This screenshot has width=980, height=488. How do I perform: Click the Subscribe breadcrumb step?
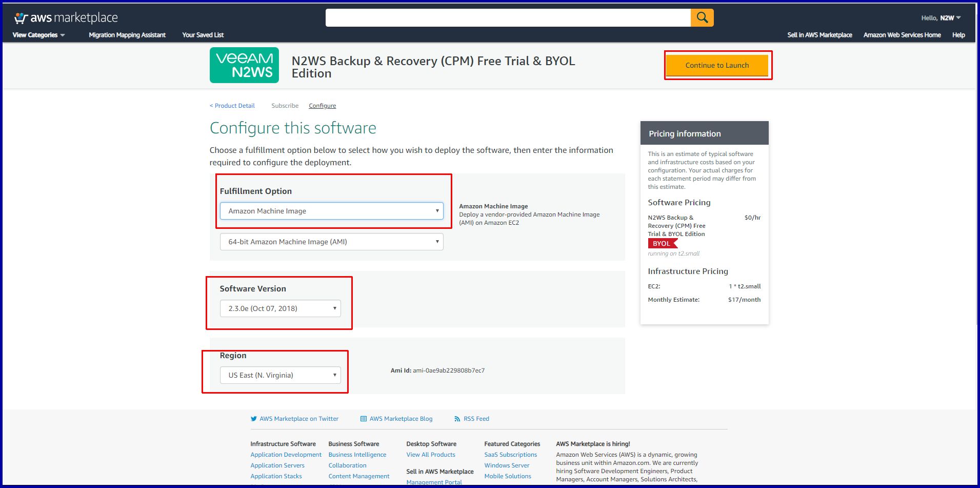click(x=285, y=106)
